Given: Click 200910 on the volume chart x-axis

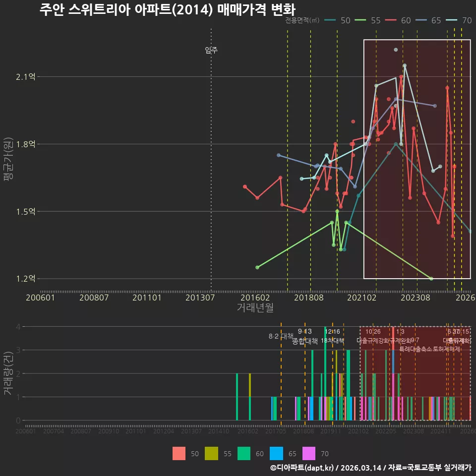Looking at the screenshot, I should (109, 431).
